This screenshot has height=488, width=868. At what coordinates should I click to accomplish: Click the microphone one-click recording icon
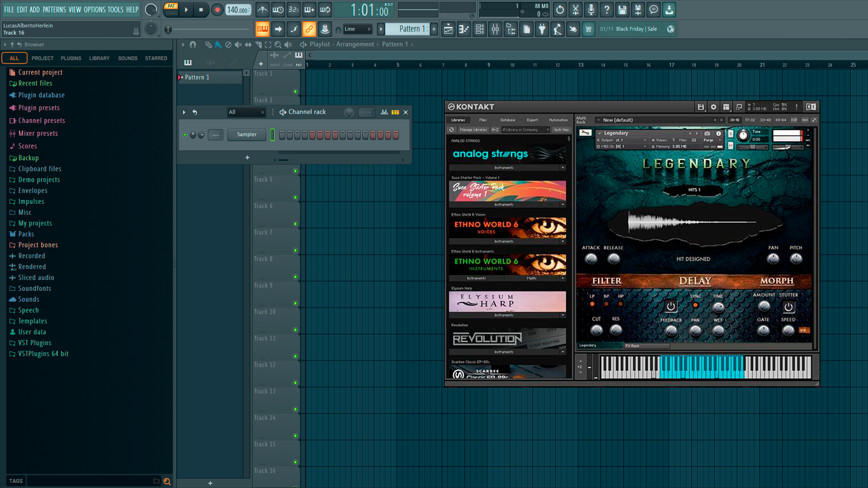(591, 10)
